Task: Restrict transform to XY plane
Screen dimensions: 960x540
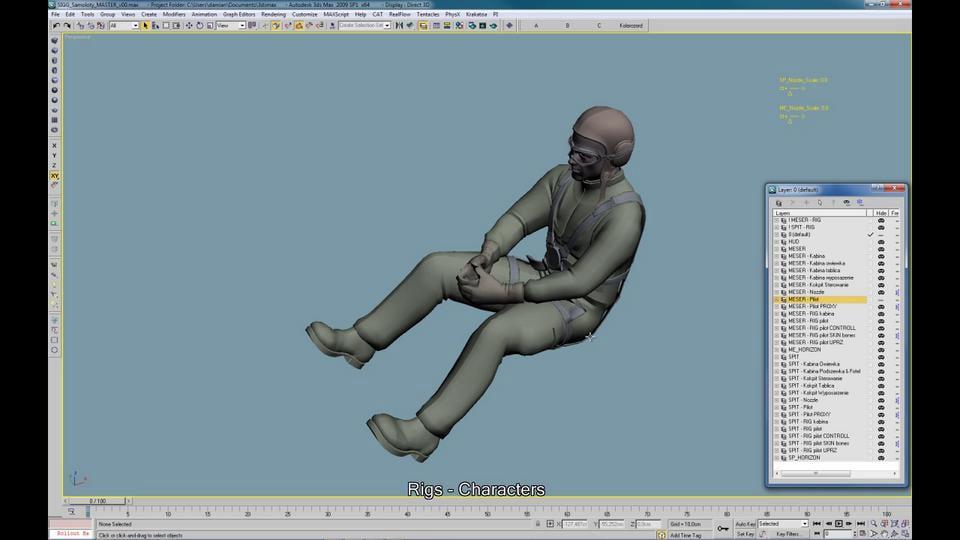Action: pos(54,176)
